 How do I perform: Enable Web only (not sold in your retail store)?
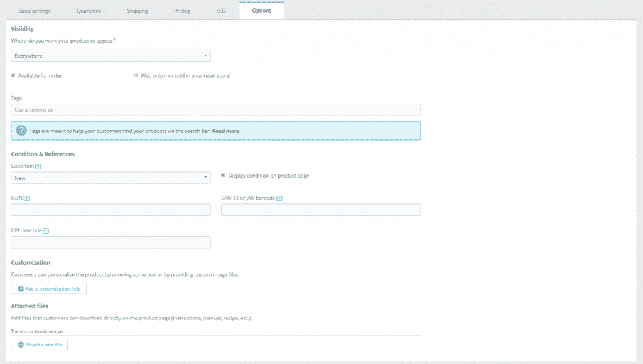pyautogui.click(x=135, y=75)
